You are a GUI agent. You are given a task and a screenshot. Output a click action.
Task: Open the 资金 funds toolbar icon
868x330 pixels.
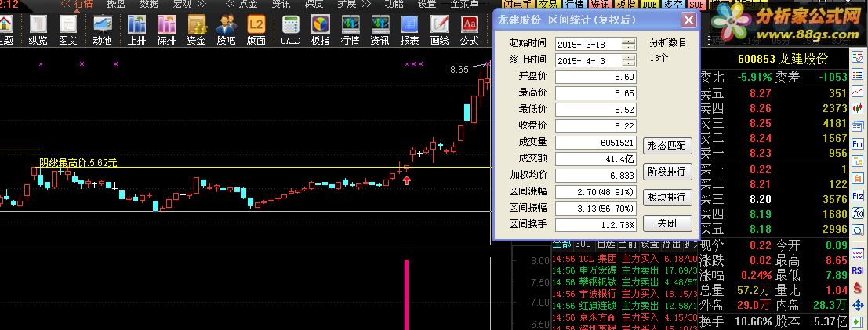pyautogui.click(x=197, y=30)
